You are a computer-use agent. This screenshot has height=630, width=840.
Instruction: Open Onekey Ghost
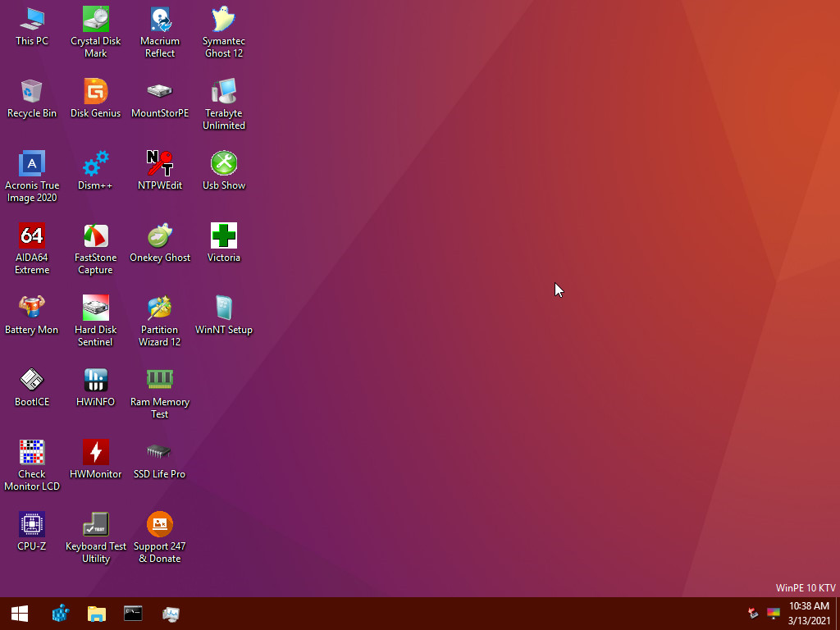coord(160,243)
